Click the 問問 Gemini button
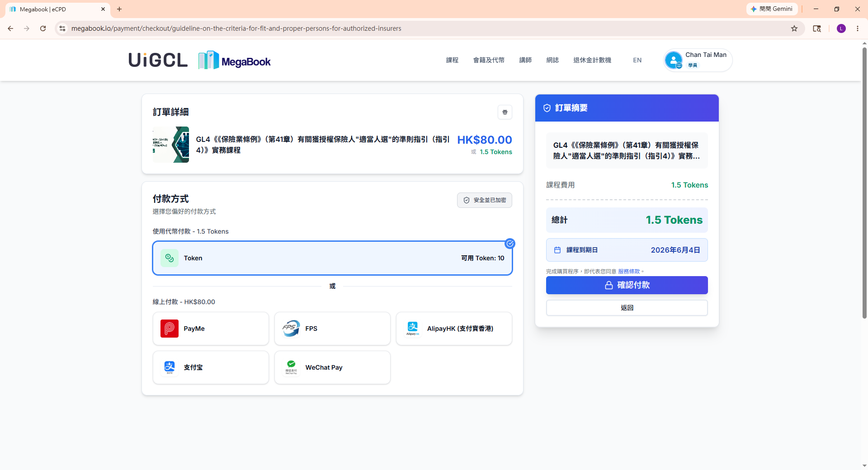868x470 pixels. (x=772, y=9)
